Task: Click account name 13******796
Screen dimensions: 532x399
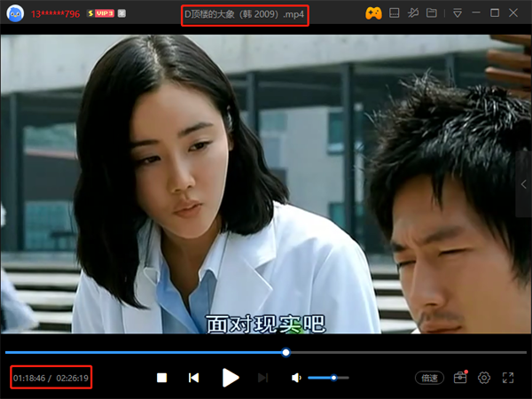Action: click(x=56, y=14)
